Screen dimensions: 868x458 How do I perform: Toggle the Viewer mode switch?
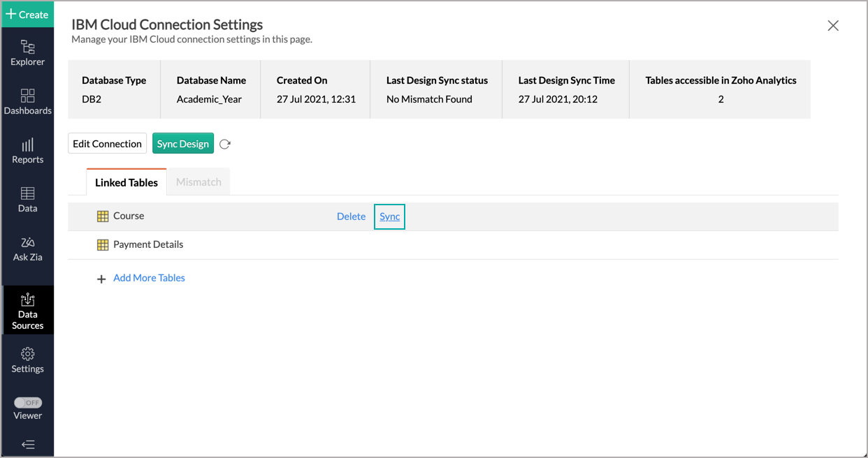point(28,403)
